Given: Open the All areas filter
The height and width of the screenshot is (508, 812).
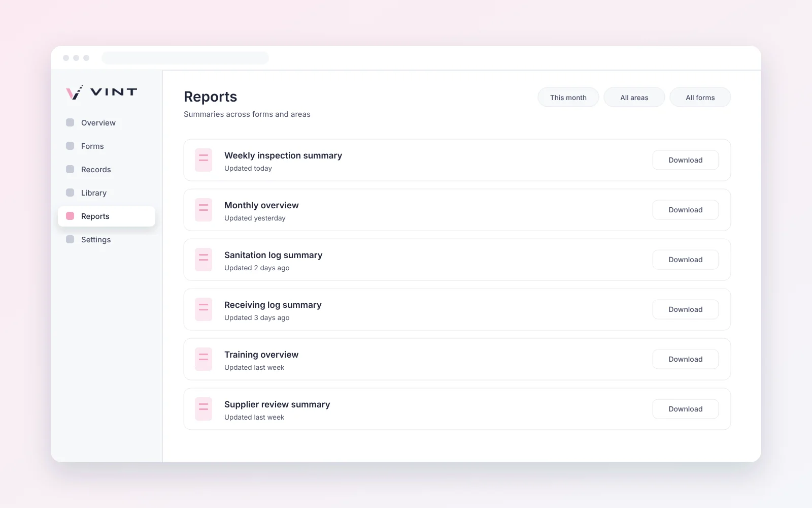Looking at the screenshot, I should tap(634, 97).
